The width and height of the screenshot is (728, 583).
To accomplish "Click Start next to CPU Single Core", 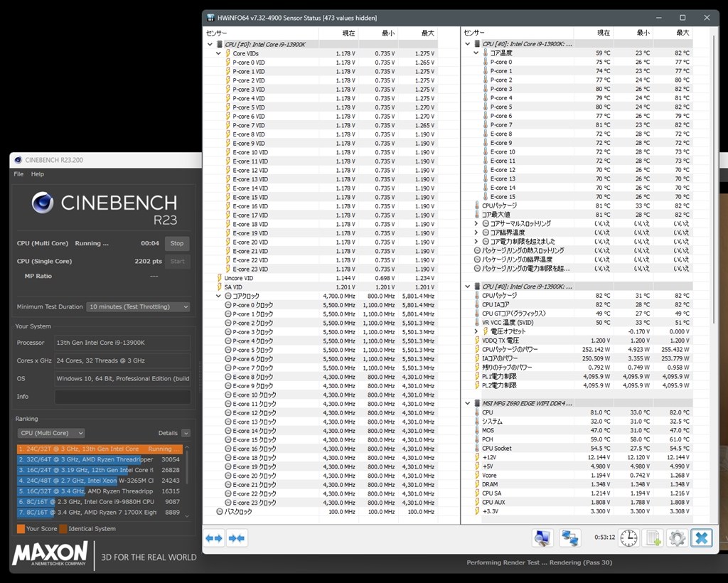I will (177, 262).
